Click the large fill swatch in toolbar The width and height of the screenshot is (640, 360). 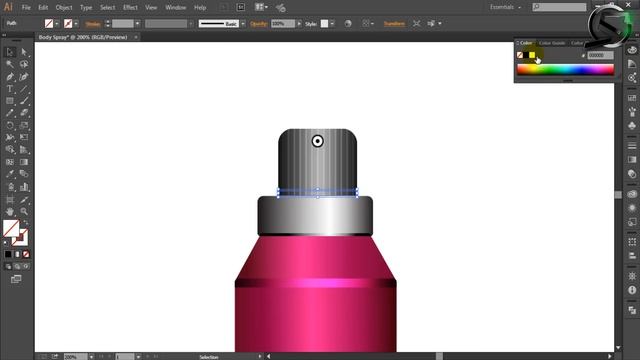click(x=11, y=228)
